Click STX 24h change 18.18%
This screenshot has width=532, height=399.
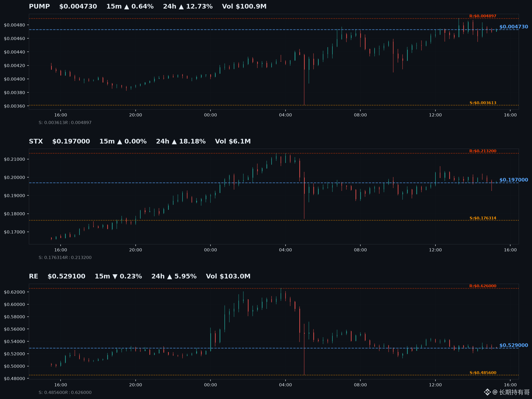181,141
